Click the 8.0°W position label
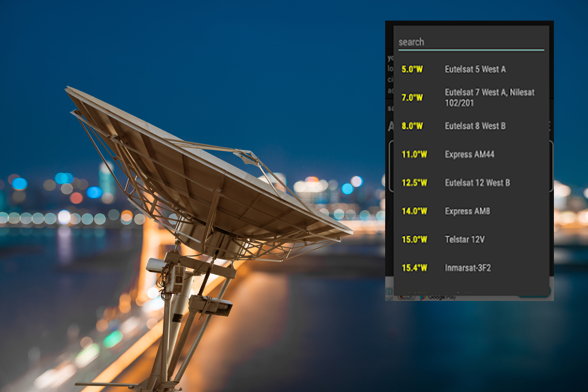Image resolution: width=588 pixels, height=392 pixels. [412, 126]
